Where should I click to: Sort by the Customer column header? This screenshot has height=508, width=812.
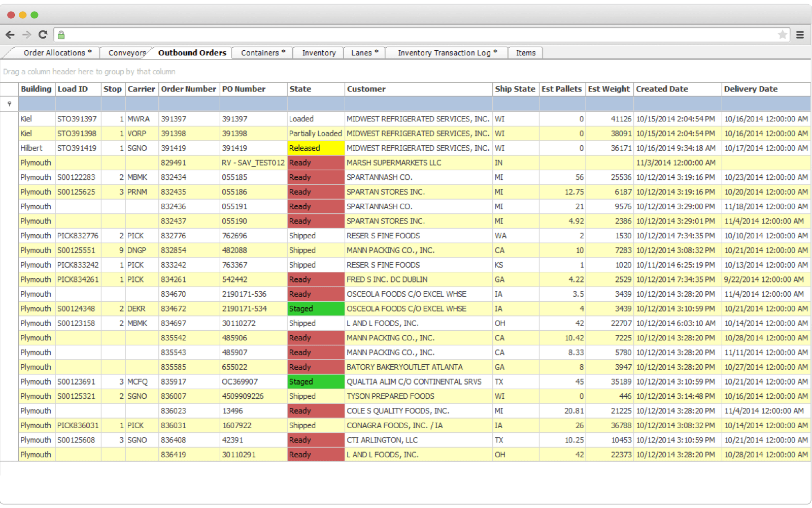point(419,89)
